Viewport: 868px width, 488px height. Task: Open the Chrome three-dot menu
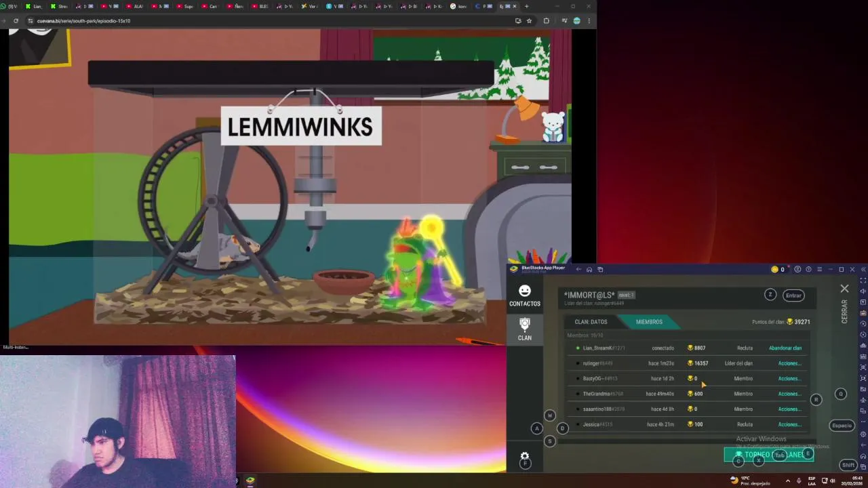point(589,20)
